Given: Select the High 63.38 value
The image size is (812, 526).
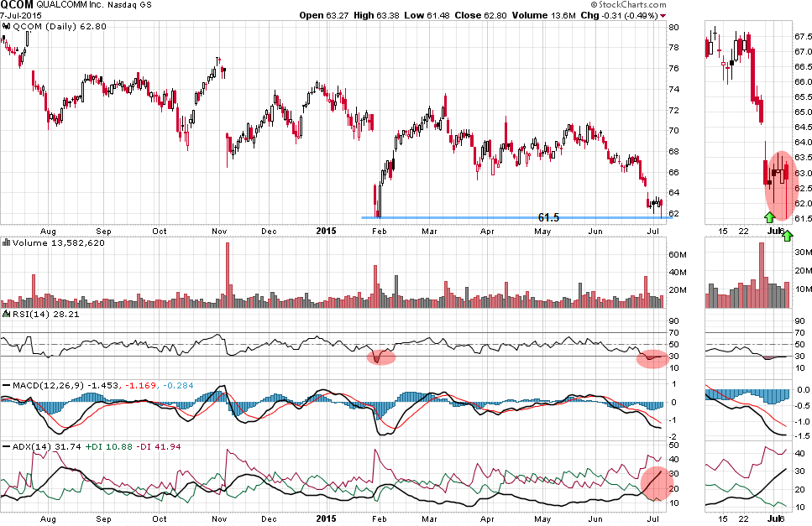Looking at the screenshot, I should pos(376,15).
